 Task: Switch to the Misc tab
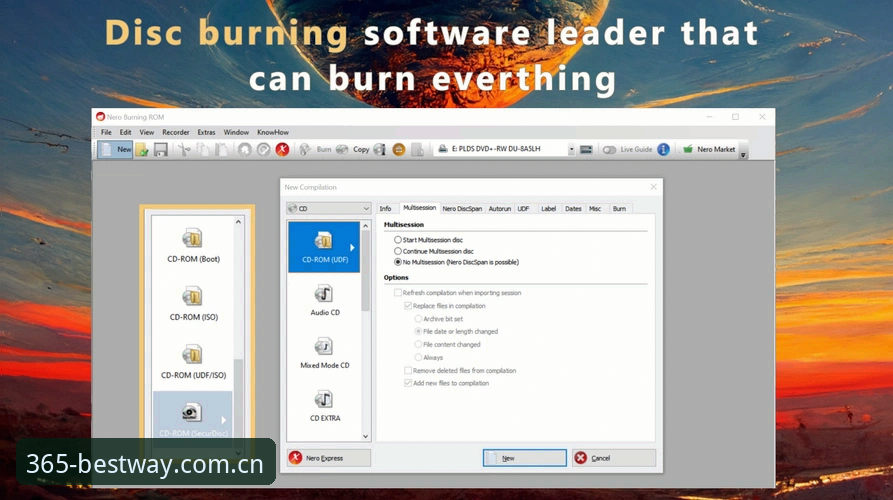pyautogui.click(x=595, y=209)
